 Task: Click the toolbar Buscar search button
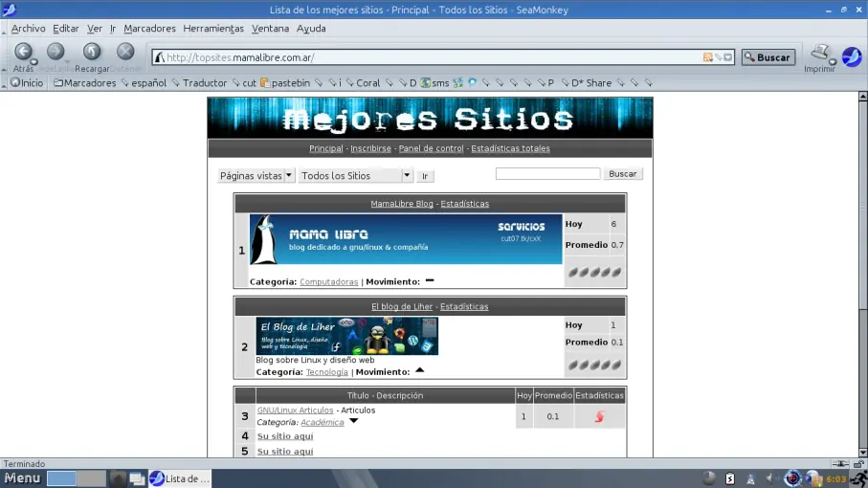click(x=768, y=57)
